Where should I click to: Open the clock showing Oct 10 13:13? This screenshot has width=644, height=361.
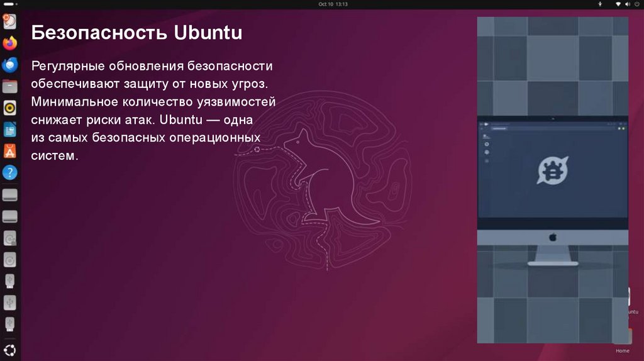[333, 4]
